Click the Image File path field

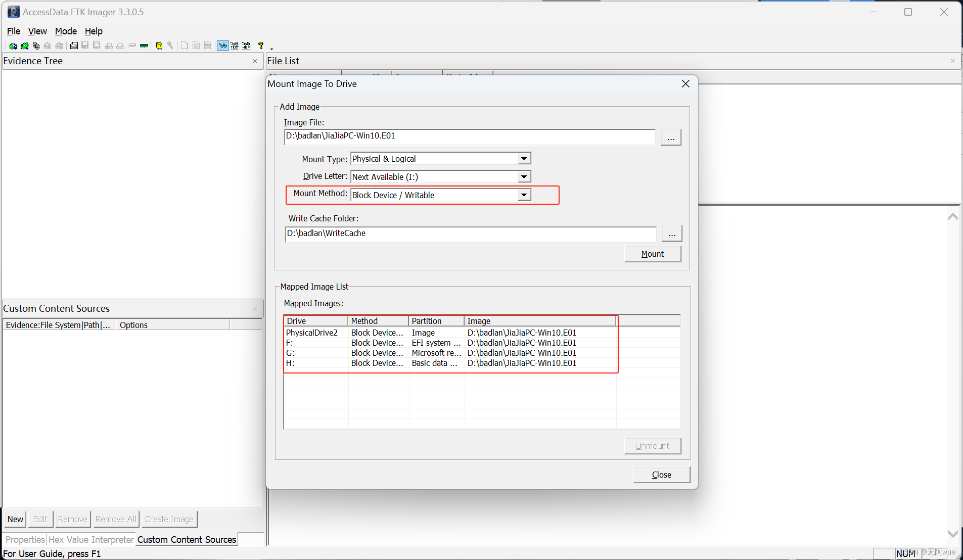pos(470,136)
